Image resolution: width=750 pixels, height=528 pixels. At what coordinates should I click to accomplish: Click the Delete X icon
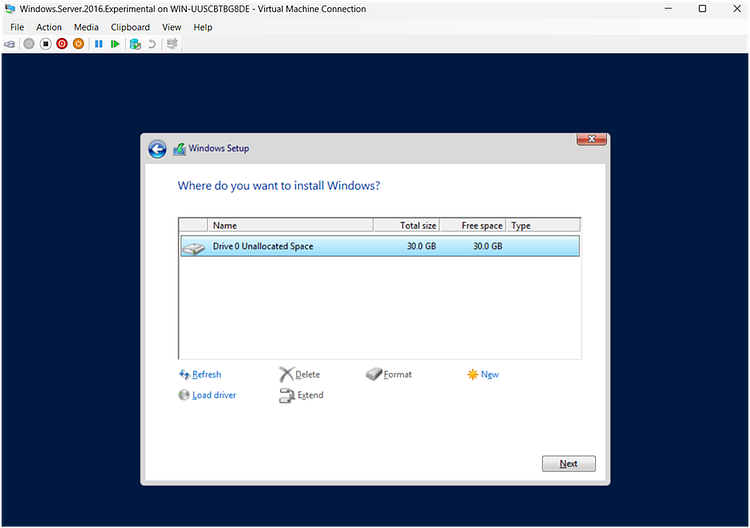[286, 374]
